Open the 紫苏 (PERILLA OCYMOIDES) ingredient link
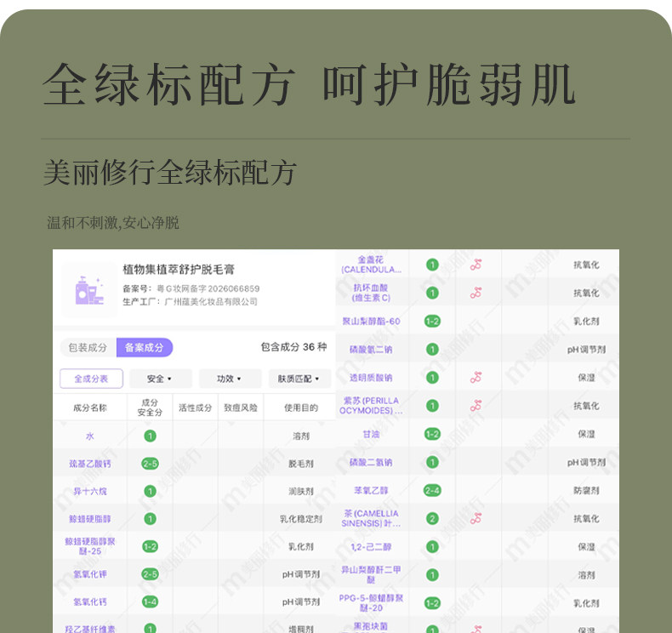 coord(371,406)
